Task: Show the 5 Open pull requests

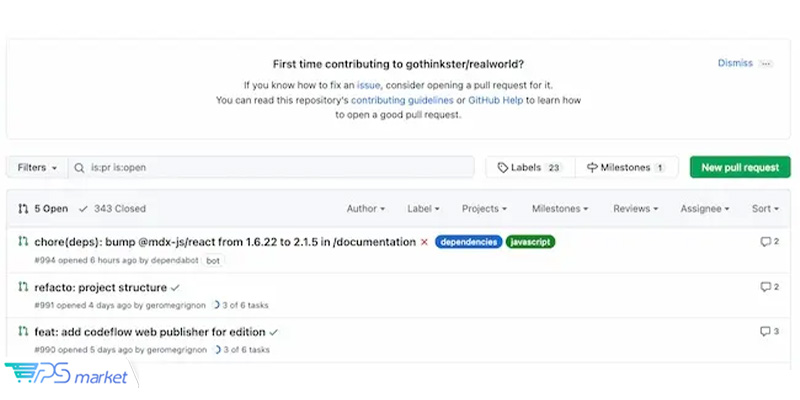Action: [43, 209]
